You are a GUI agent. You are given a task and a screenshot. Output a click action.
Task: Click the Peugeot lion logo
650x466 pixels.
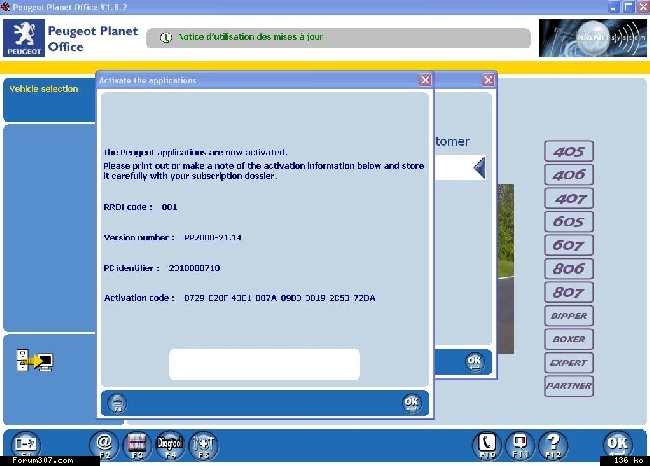(24, 38)
